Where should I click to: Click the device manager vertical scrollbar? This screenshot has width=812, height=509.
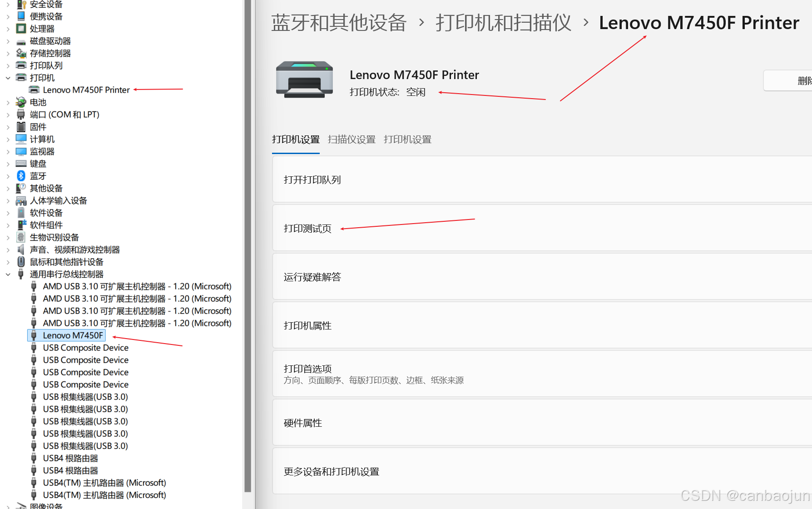[x=248, y=245]
